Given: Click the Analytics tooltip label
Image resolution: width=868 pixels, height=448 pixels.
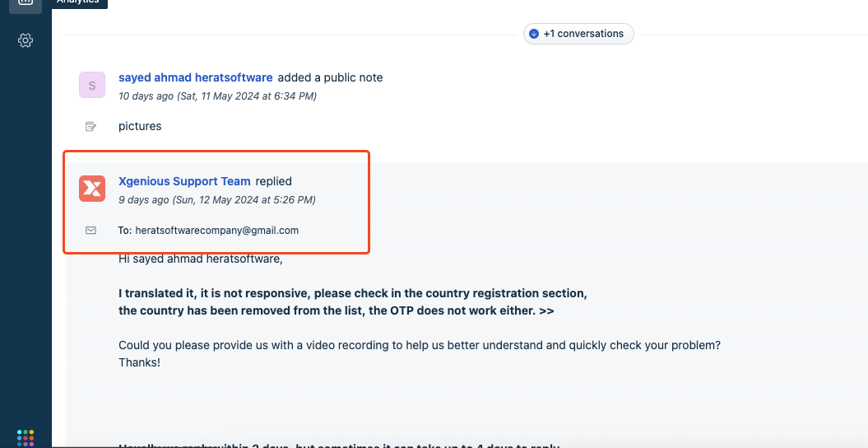Looking at the screenshot, I should click(78, 2).
